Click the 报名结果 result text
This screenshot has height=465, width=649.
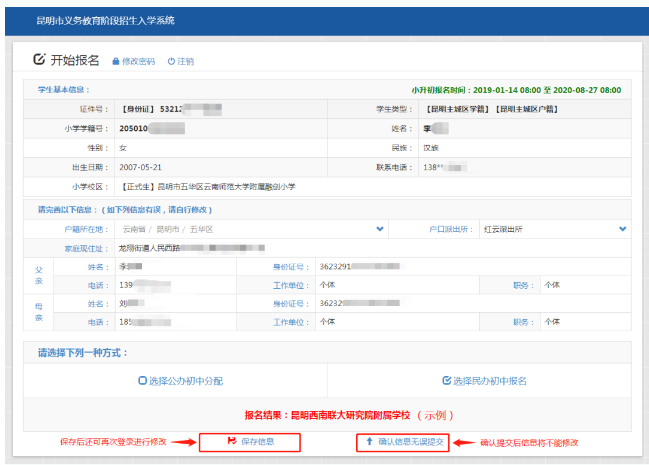349,415
